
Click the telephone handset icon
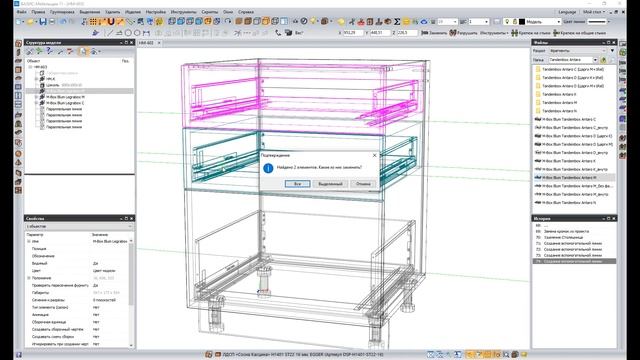(278, 33)
